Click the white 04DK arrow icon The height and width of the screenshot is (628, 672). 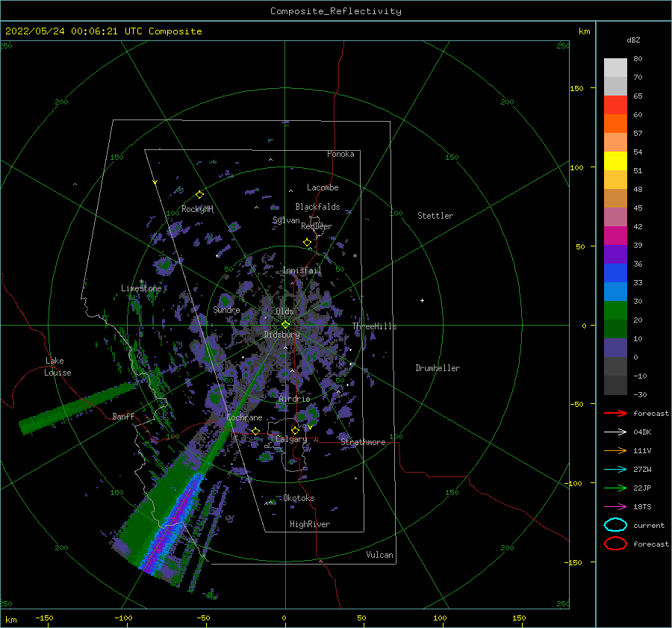(x=615, y=432)
